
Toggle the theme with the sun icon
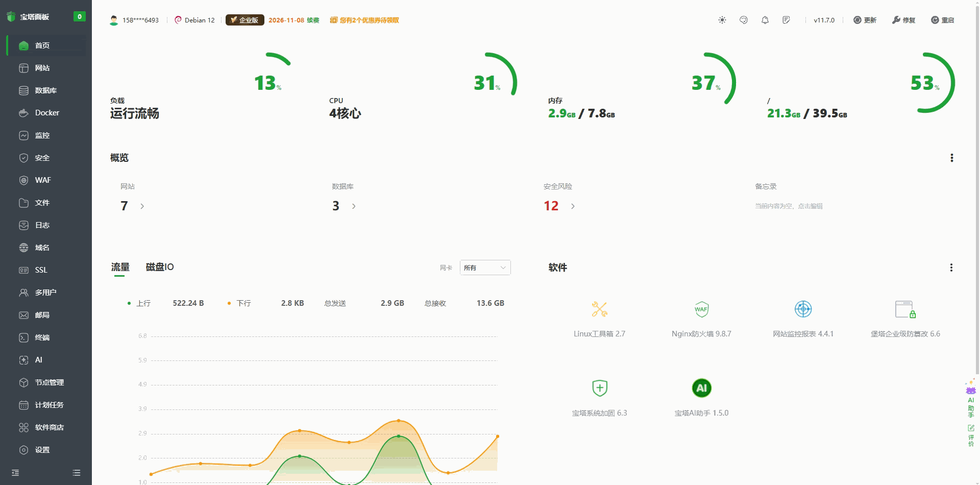[x=722, y=20]
